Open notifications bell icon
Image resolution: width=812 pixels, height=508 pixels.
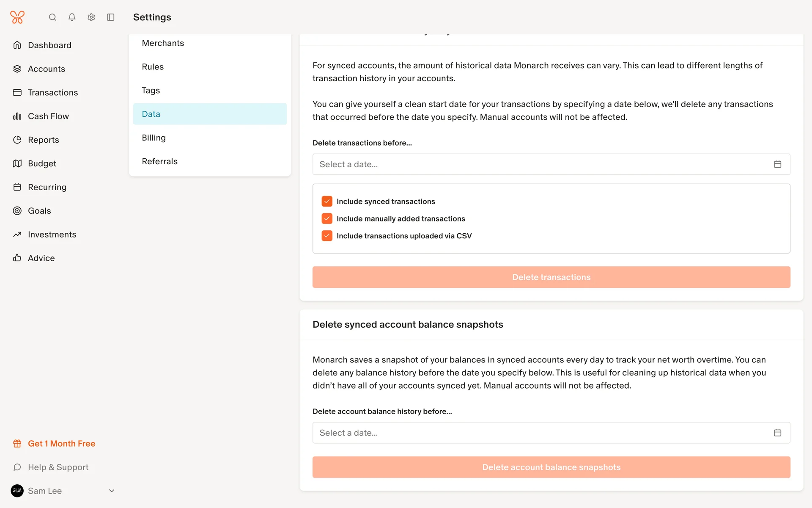72,17
